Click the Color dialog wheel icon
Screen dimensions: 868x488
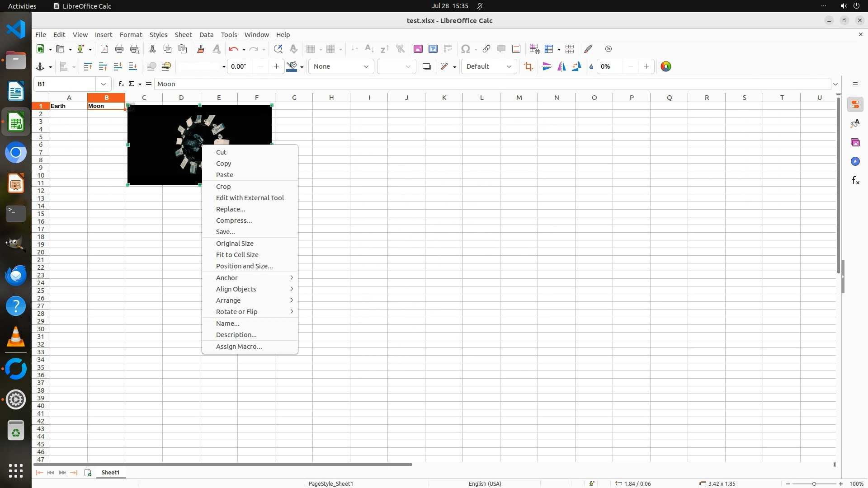665,66
